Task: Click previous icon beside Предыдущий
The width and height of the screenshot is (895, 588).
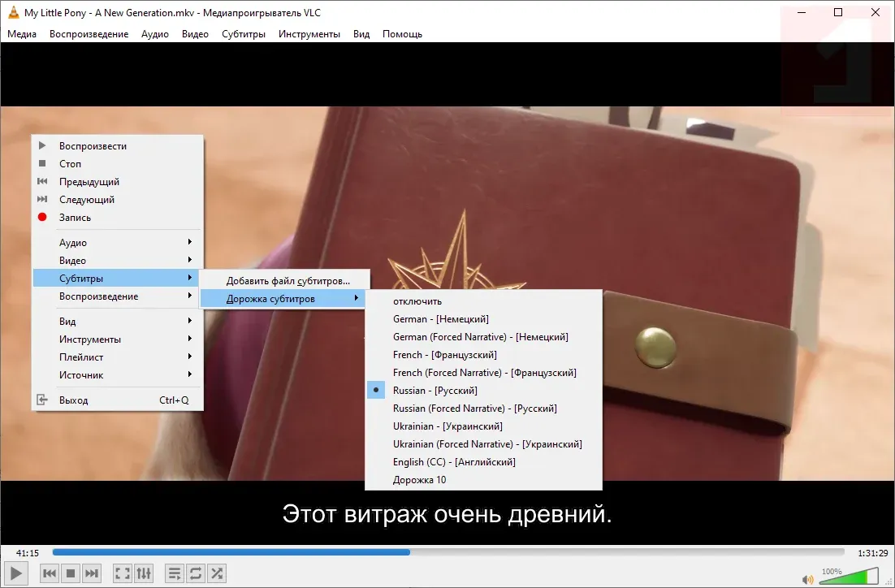Action: click(x=42, y=181)
